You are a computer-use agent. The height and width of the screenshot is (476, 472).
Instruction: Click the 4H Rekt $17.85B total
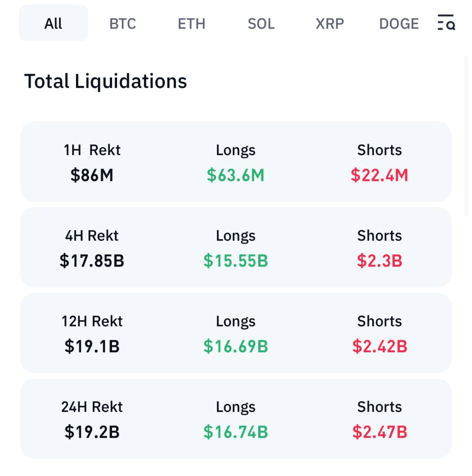pos(92,261)
